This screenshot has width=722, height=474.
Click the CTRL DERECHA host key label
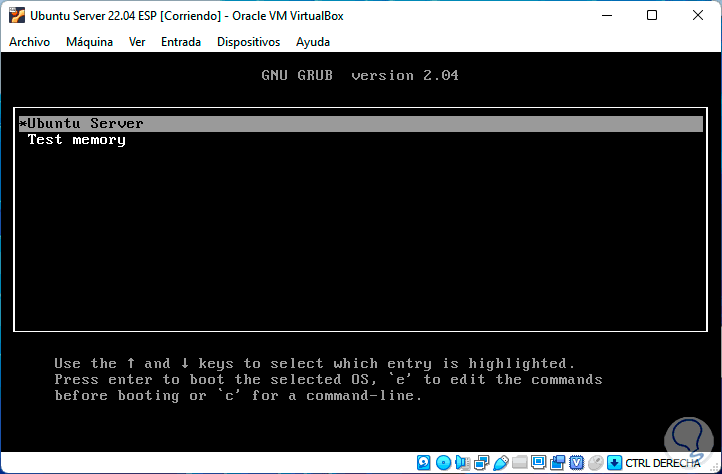[x=663, y=462]
